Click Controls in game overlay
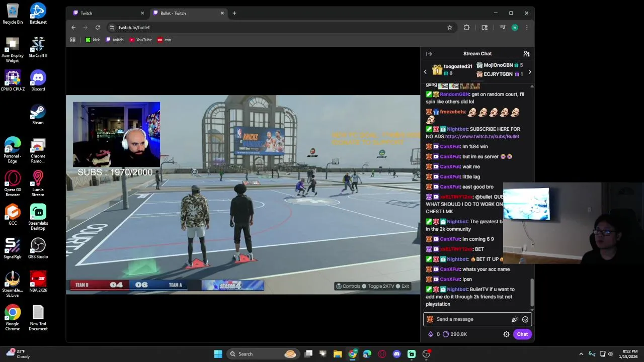 [348, 286]
